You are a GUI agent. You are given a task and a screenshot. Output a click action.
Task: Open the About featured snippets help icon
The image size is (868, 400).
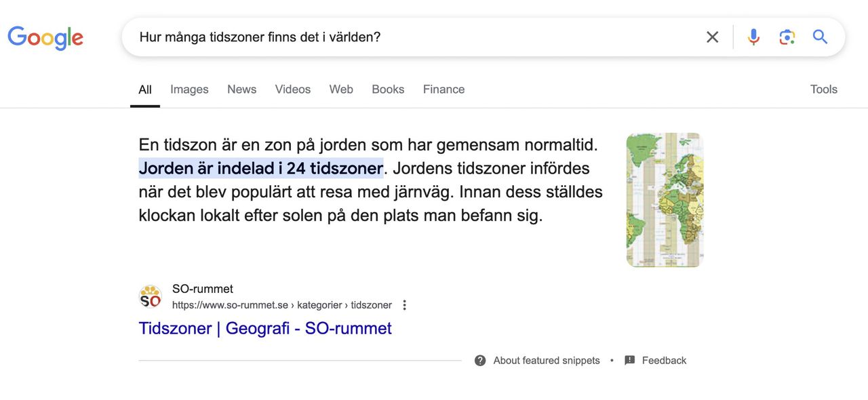tap(479, 360)
